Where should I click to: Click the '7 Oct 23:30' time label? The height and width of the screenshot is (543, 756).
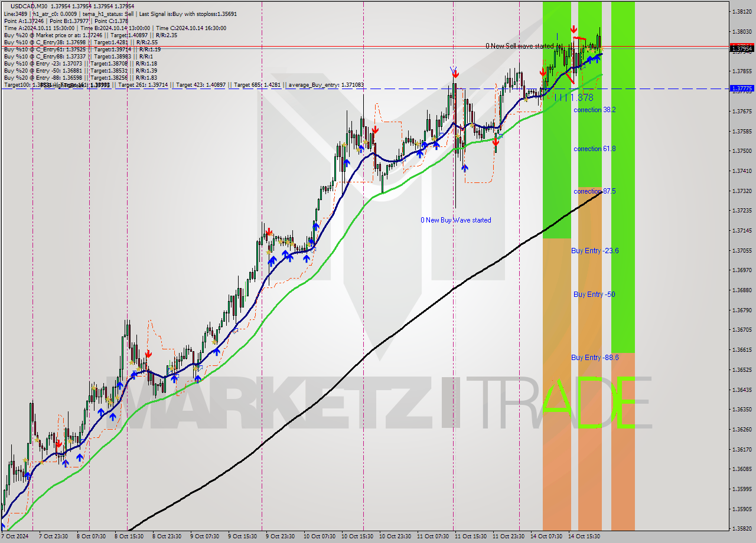coord(53,537)
